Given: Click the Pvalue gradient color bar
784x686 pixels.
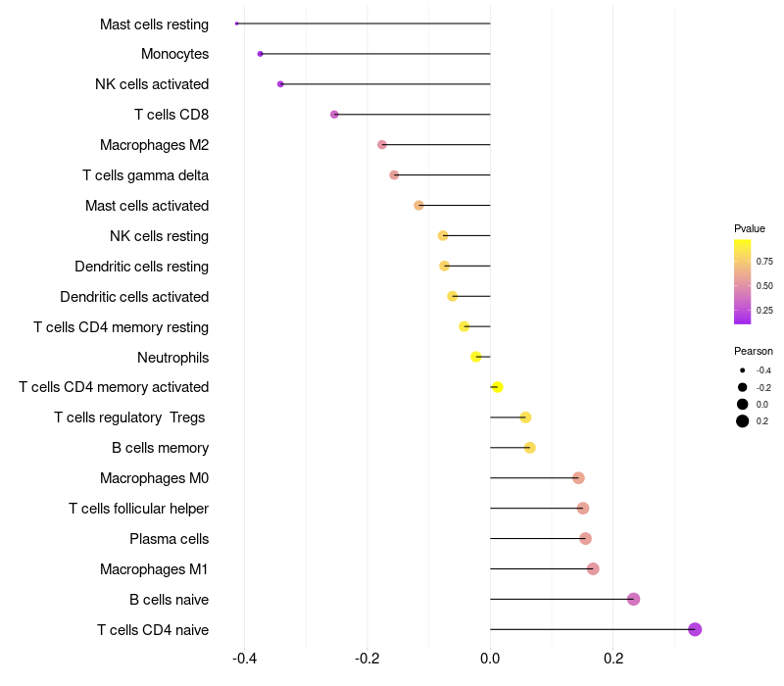Looking at the screenshot, I should point(743,281).
